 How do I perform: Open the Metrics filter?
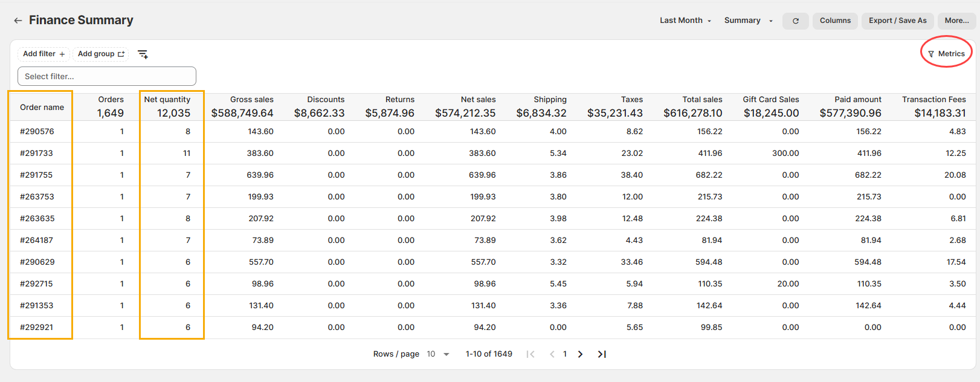pyautogui.click(x=946, y=54)
